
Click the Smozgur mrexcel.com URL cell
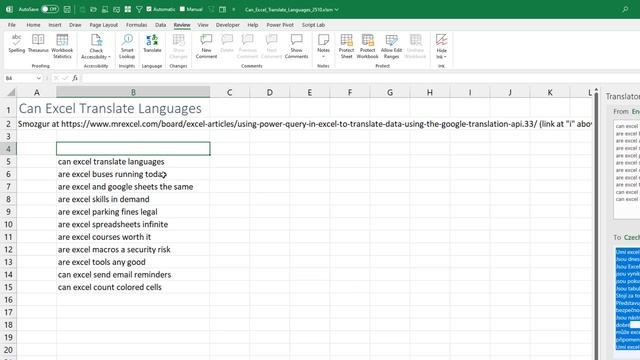[x=304, y=124]
